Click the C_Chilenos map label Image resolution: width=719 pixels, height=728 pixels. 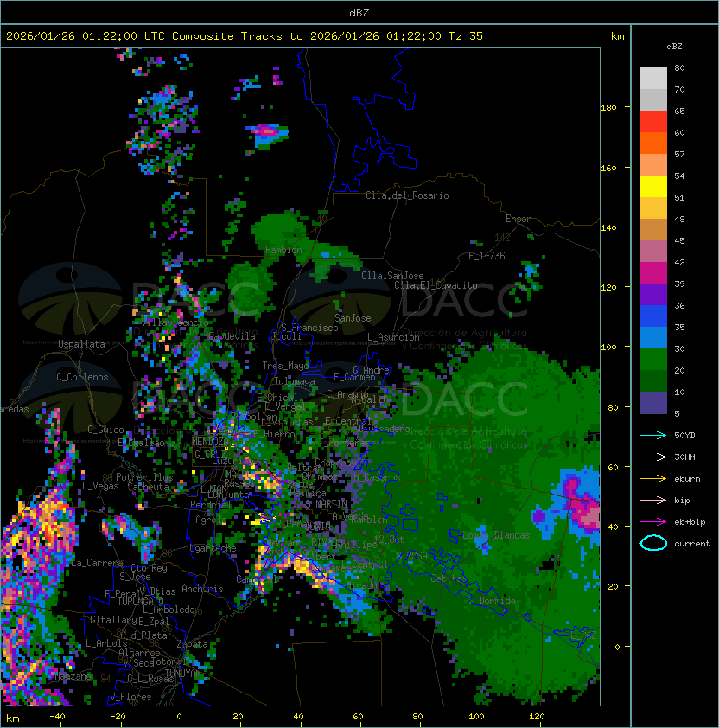pos(82,376)
